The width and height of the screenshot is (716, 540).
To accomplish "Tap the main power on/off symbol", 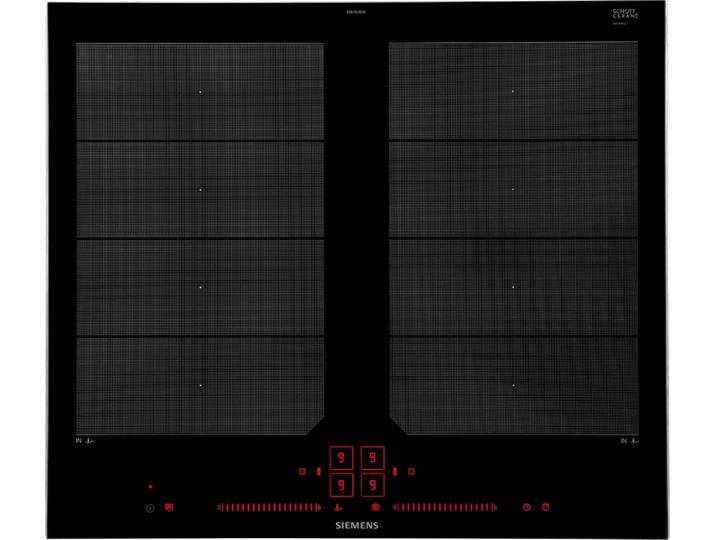I will [150, 508].
